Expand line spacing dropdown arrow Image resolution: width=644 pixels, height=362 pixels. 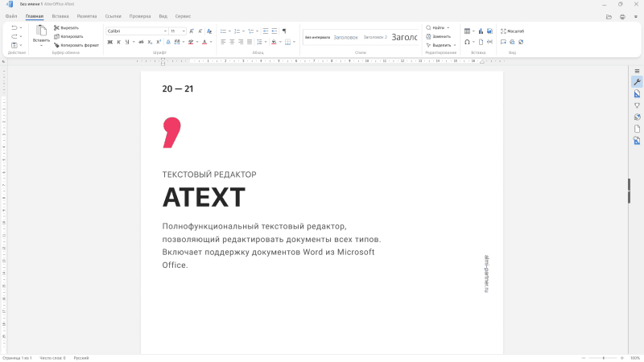(266, 42)
